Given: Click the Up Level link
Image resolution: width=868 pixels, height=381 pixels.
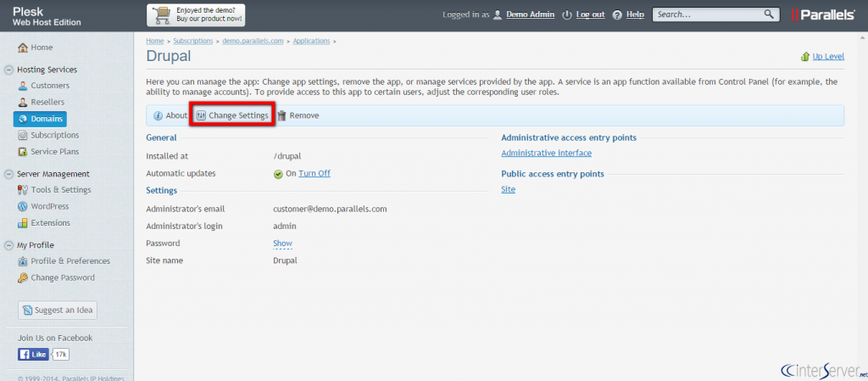Looking at the screenshot, I should pos(828,57).
